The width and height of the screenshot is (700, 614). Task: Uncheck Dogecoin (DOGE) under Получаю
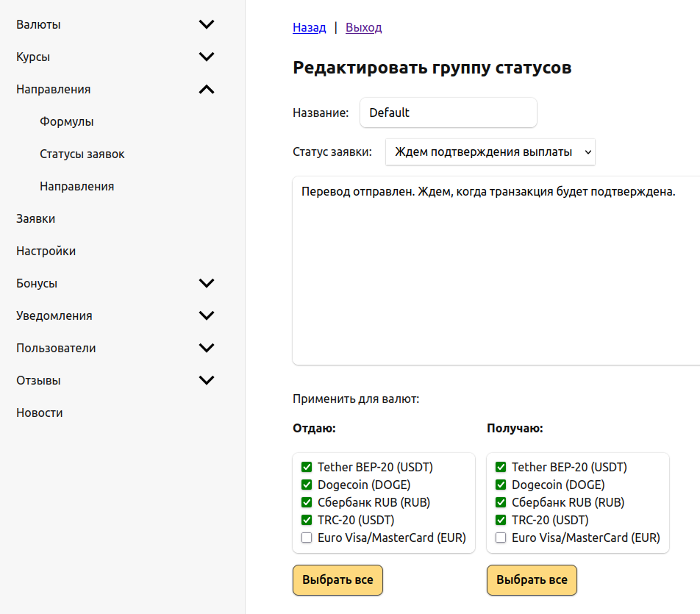[x=501, y=485]
